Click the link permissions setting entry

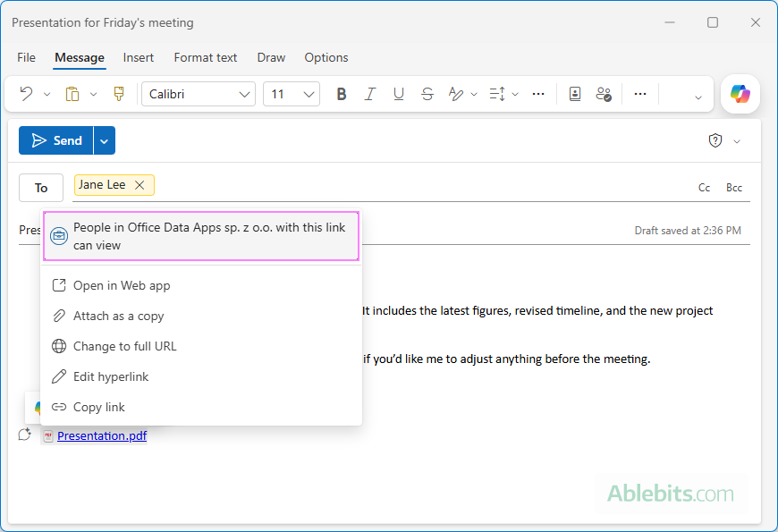click(201, 236)
